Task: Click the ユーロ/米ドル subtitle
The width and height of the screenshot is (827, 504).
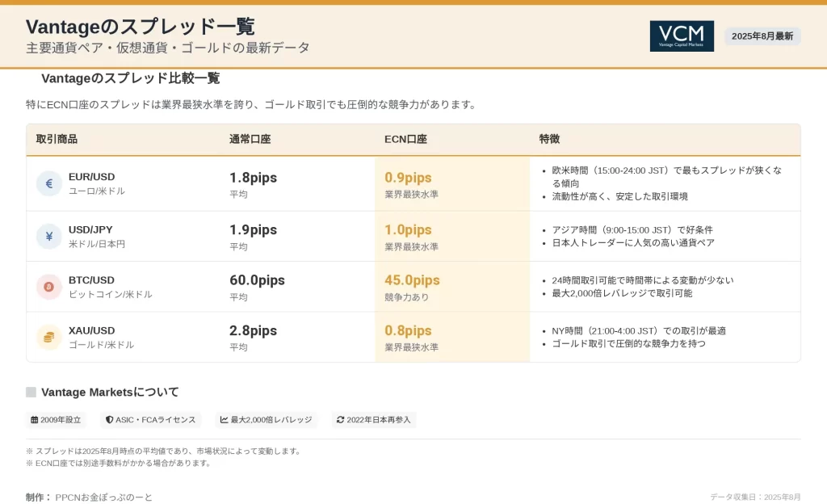Action: (97, 191)
